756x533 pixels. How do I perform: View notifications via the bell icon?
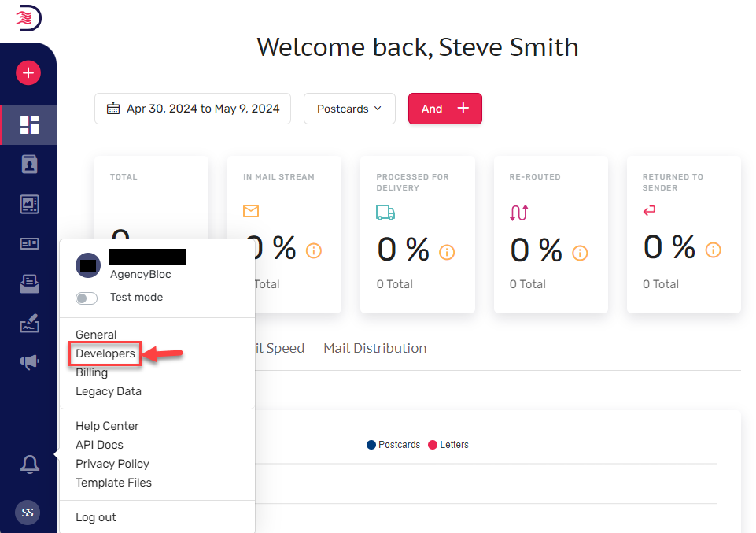[28, 465]
